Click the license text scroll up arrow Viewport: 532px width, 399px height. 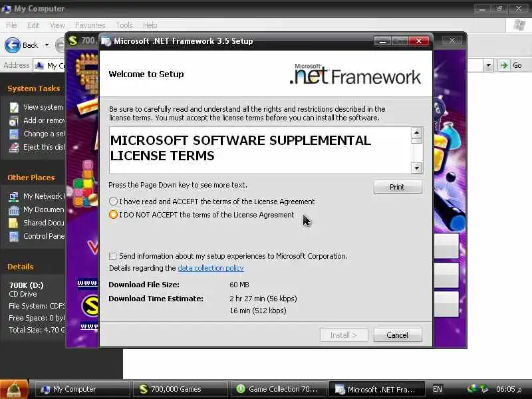click(417, 132)
